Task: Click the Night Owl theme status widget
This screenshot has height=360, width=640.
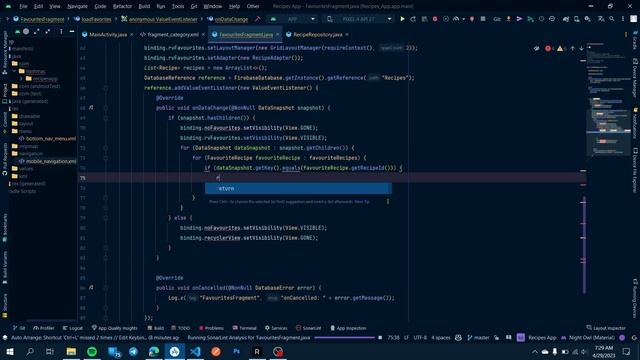Action: click(588, 338)
